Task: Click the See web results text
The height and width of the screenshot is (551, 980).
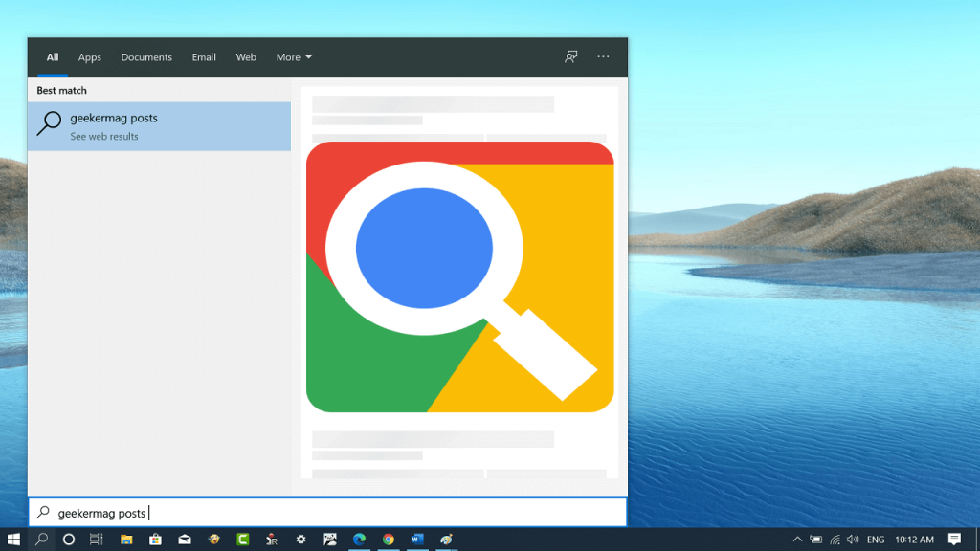Action: (103, 136)
